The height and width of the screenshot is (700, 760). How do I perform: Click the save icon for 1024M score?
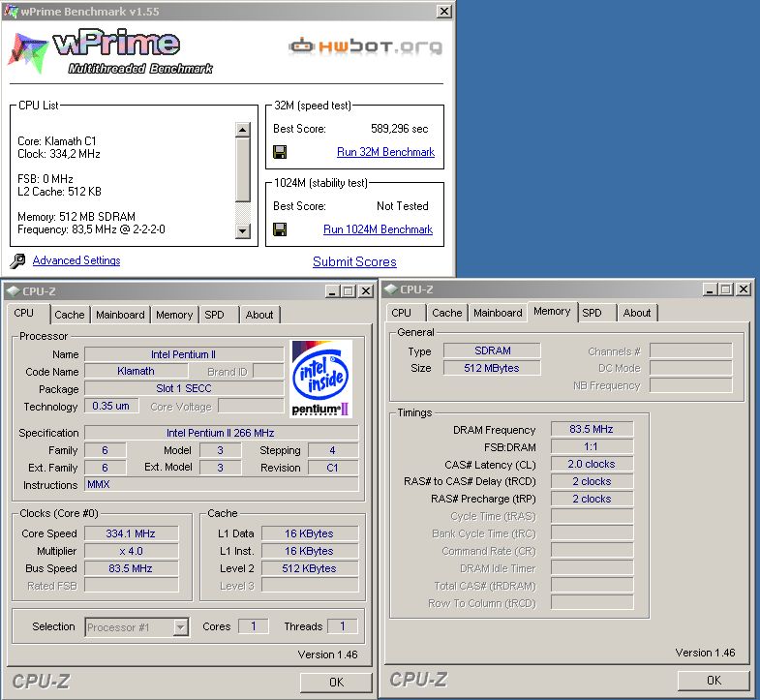click(280, 229)
